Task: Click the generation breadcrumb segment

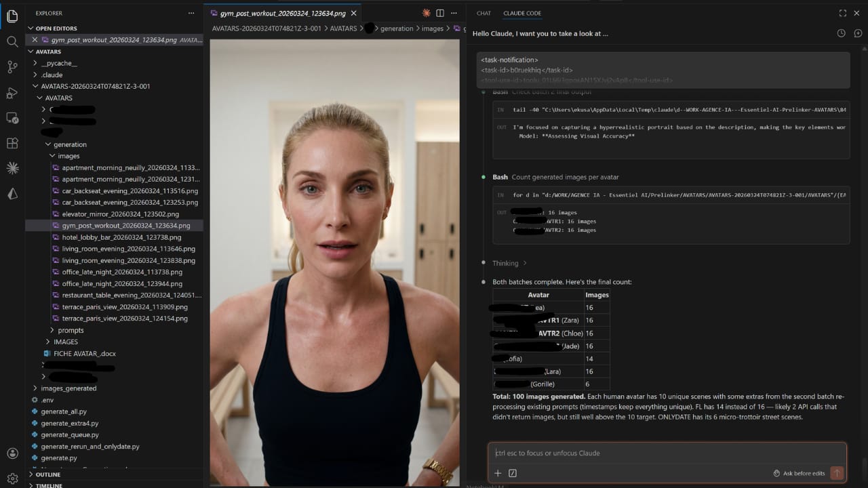Action: pos(397,28)
